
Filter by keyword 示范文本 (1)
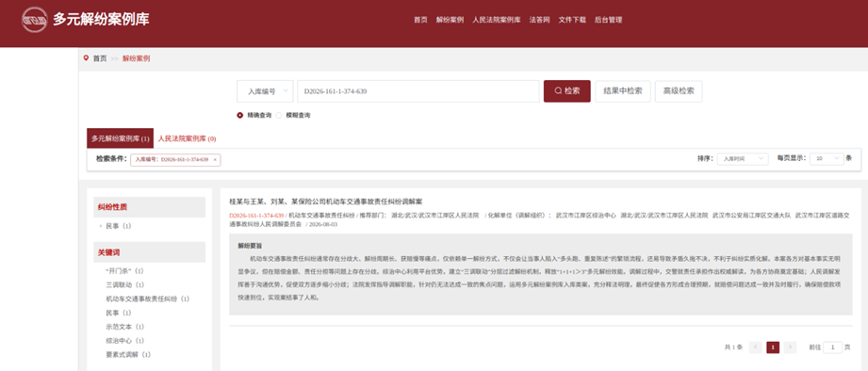pos(124,327)
